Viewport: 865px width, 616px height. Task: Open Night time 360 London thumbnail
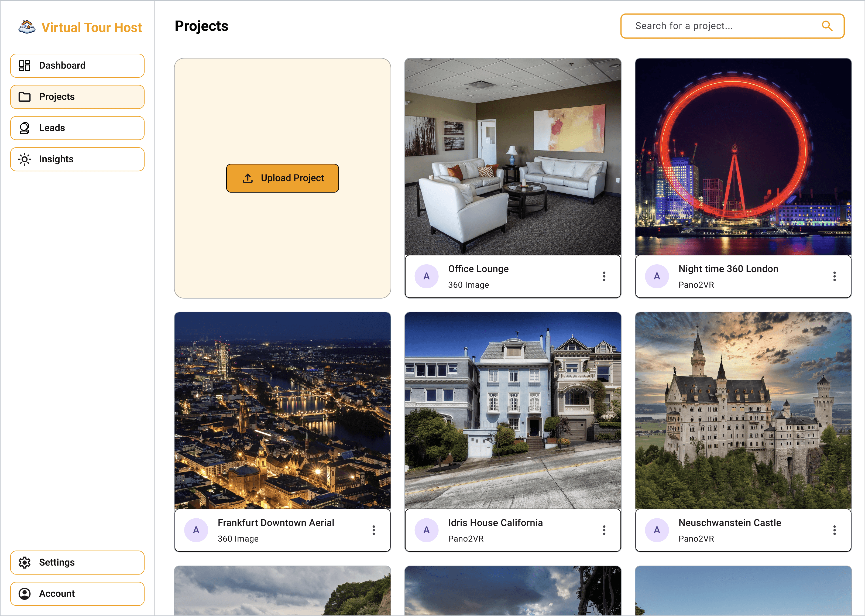point(743,156)
